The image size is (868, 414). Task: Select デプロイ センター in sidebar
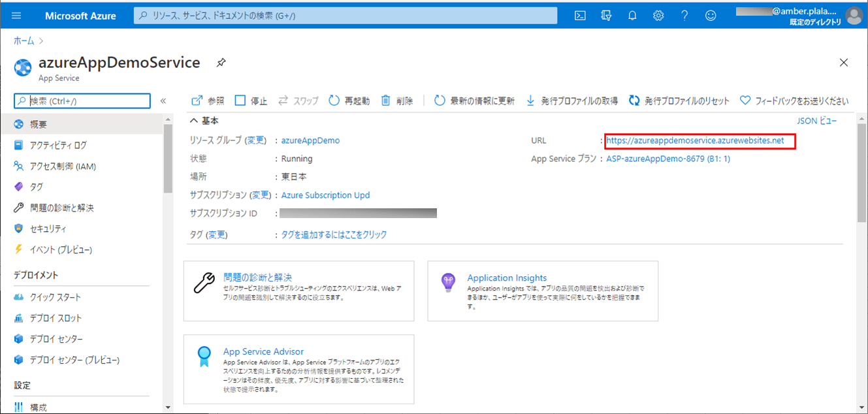coord(56,339)
